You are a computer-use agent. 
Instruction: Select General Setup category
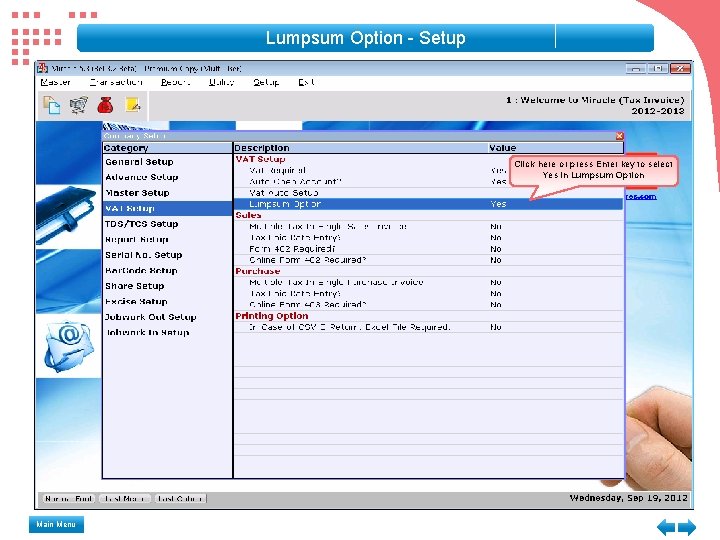[167, 162]
